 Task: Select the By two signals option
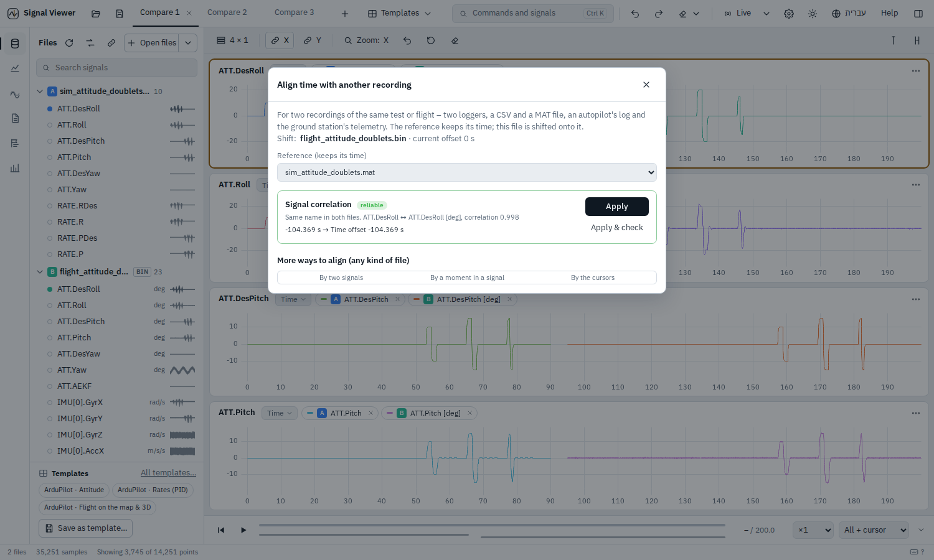(x=341, y=278)
